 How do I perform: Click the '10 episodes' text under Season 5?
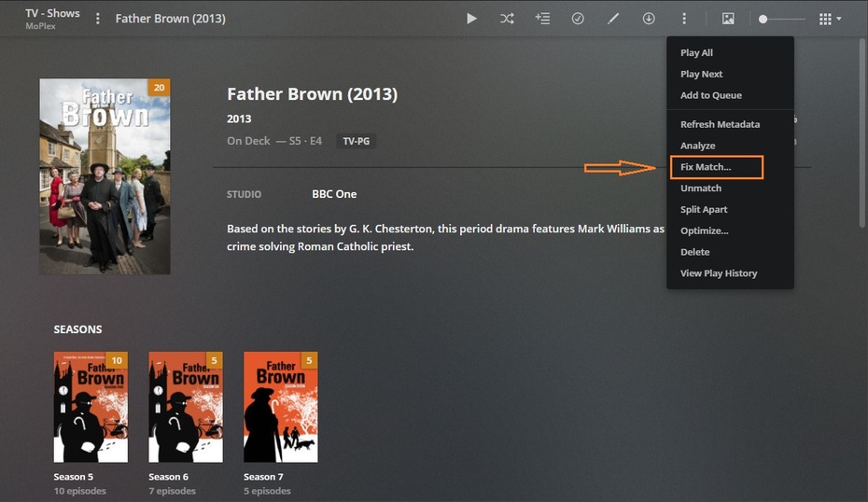click(79, 491)
